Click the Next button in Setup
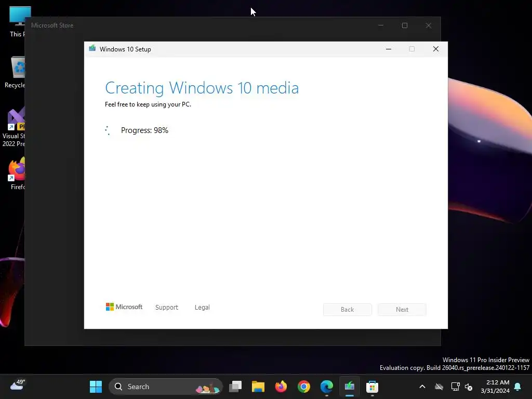Screen dimensions: 532x399 coord(402,310)
